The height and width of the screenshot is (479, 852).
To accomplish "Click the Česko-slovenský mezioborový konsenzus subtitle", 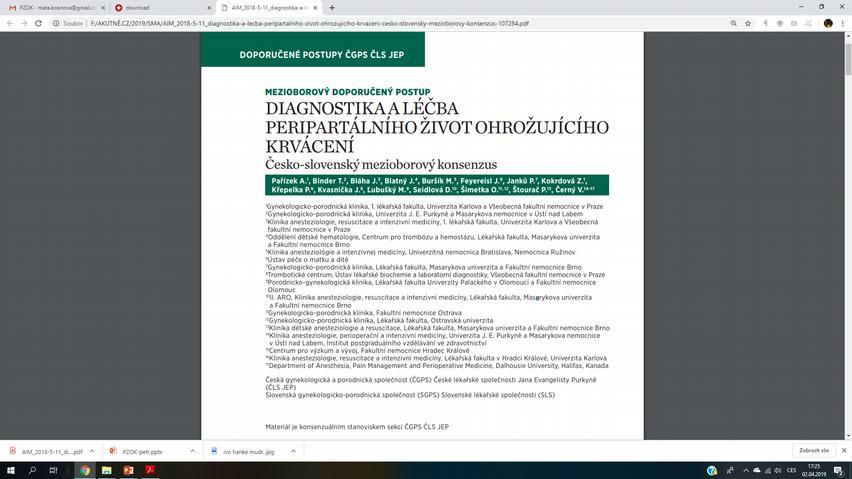I will point(381,164).
